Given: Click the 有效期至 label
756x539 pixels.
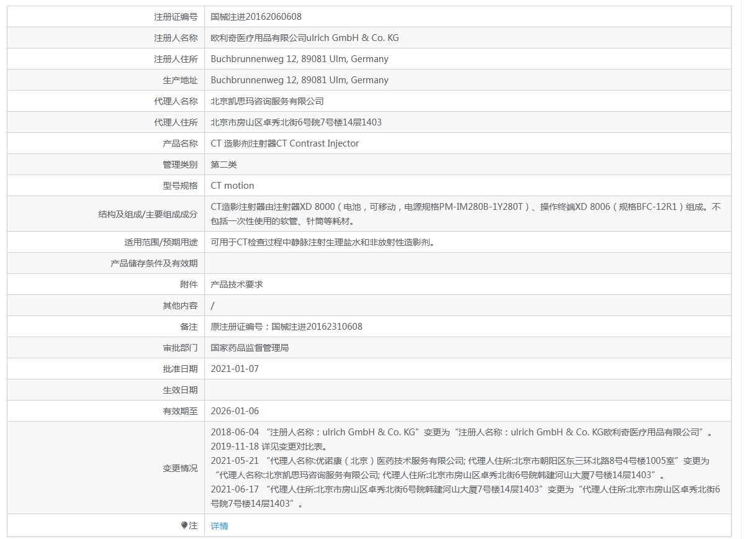Looking at the screenshot, I should (x=180, y=411).
